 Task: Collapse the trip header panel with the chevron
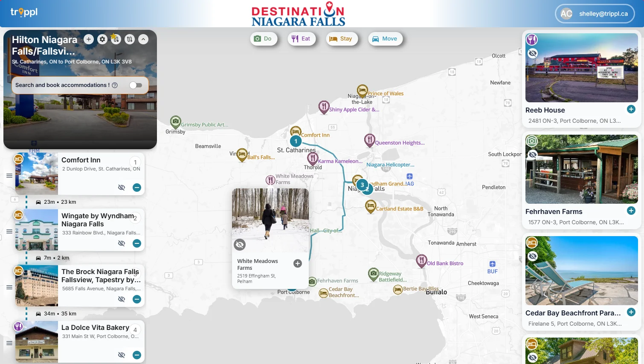click(143, 39)
